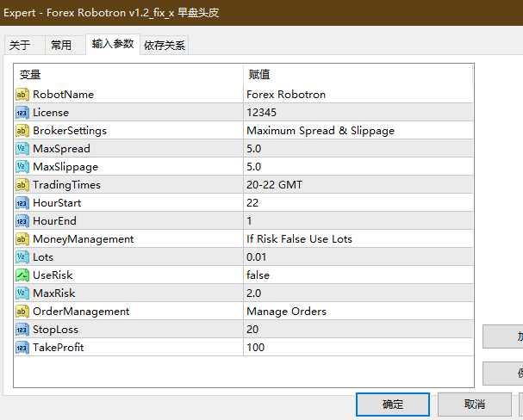Viewport: 523px width, 420px height.
Task: Select the MaxSpread variable label
Action: click(x=61, y=149)
